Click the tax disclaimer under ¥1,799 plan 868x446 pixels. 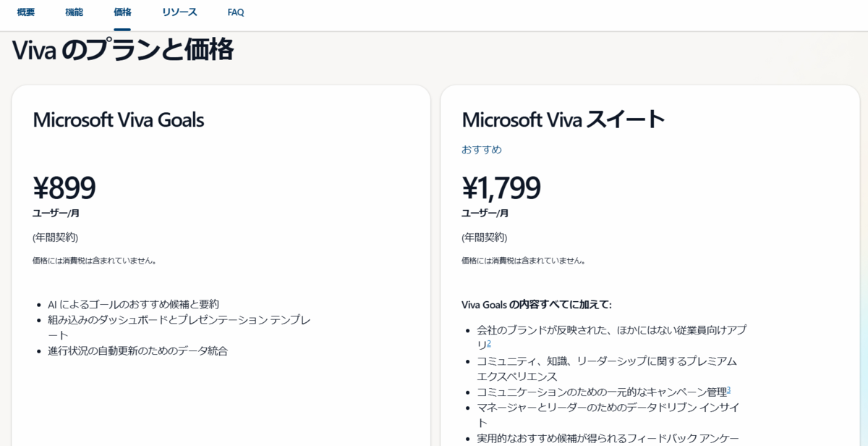(x=524, y=261)
